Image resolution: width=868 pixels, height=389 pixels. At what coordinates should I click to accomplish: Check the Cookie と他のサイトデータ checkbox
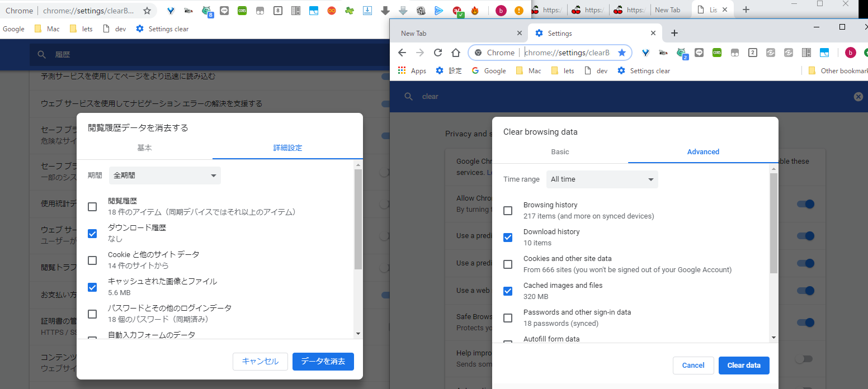click(92, 260)
